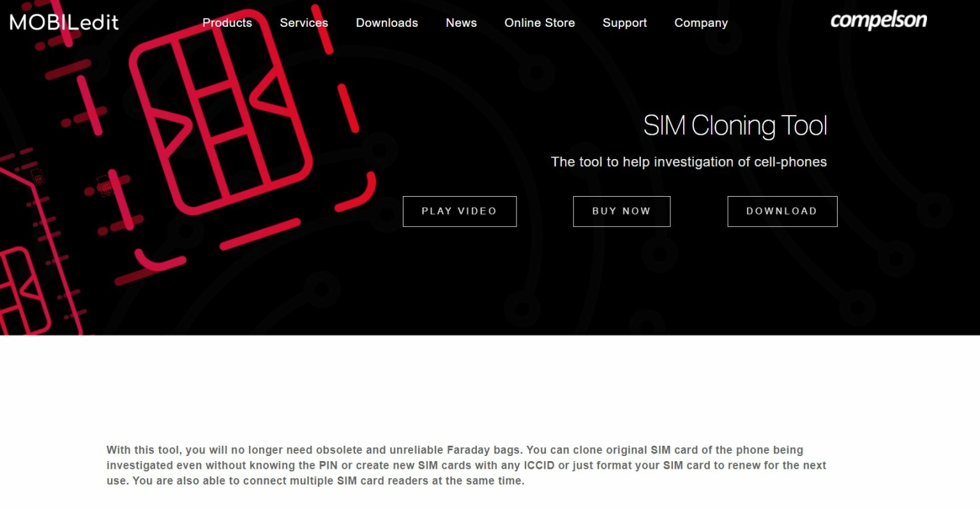980x509 pixels.
Task: Click the compelson brand logo
Action: click(x=878, y=20)
